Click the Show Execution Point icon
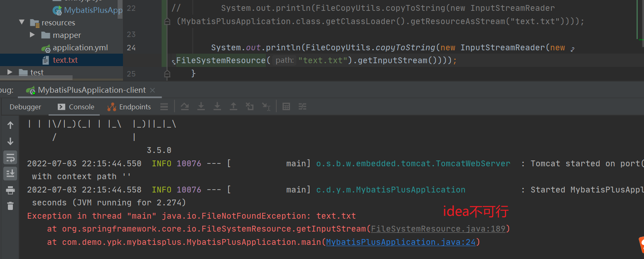 tap(164, 107)
